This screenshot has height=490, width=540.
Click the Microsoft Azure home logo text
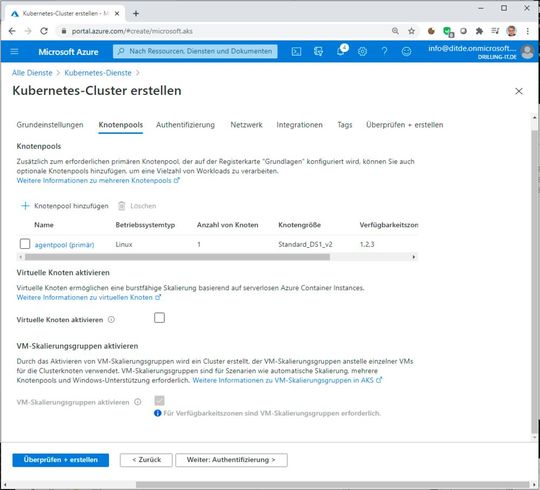pyautogui.click(x=68, y=52)
